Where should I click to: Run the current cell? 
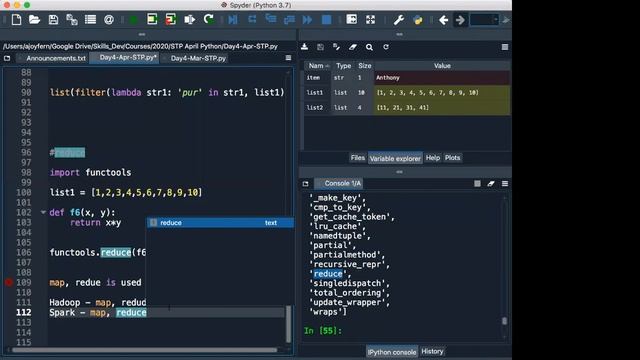tap(152, 20)
